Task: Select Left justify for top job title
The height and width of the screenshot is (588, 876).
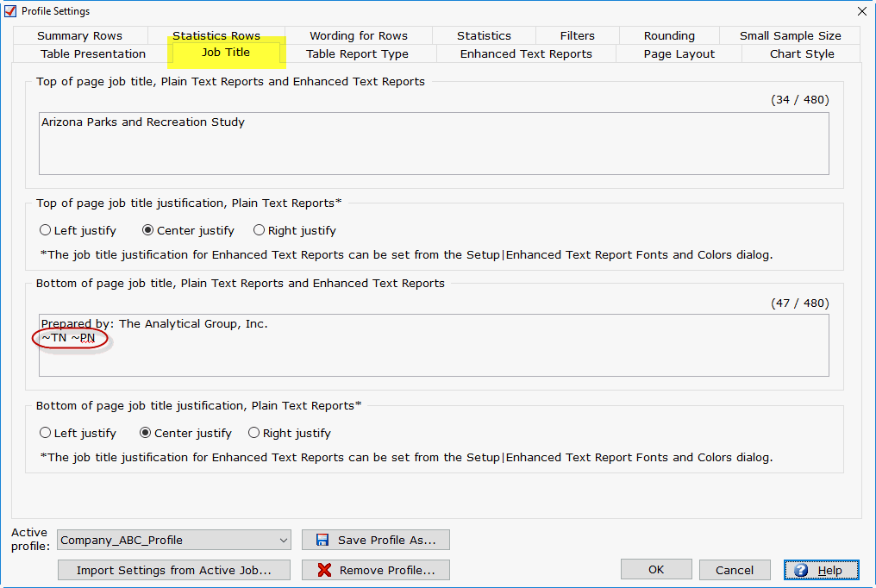Action: click(46, 231)
